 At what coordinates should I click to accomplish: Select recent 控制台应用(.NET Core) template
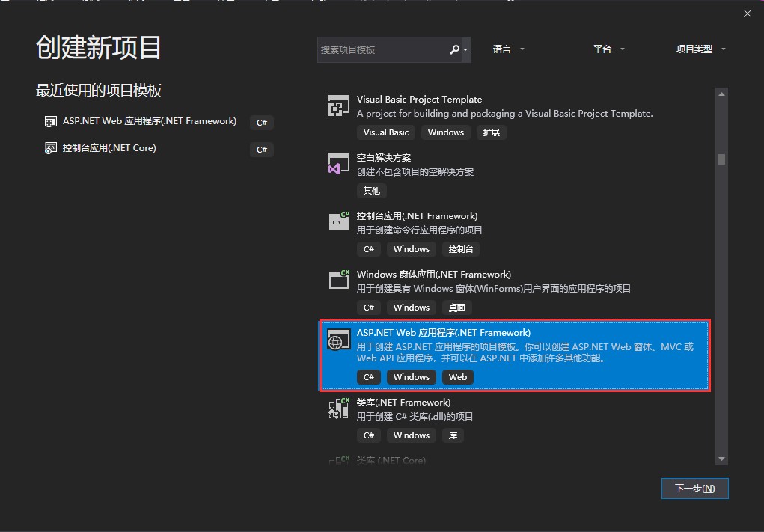click(x=109, y=148)
